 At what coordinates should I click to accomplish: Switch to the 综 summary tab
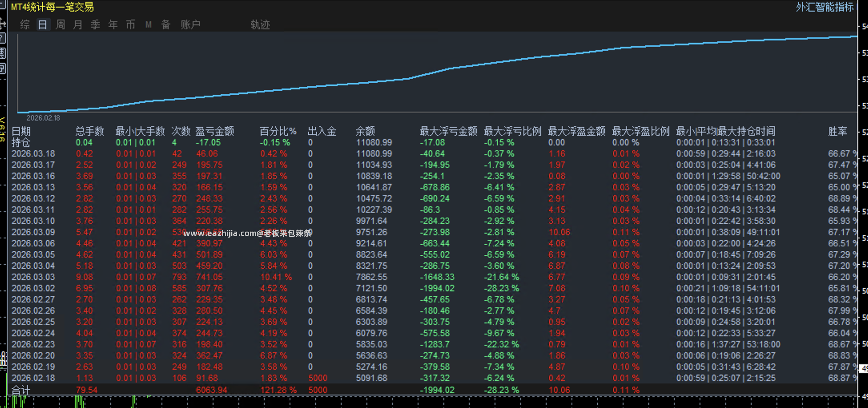coord(25,25)
